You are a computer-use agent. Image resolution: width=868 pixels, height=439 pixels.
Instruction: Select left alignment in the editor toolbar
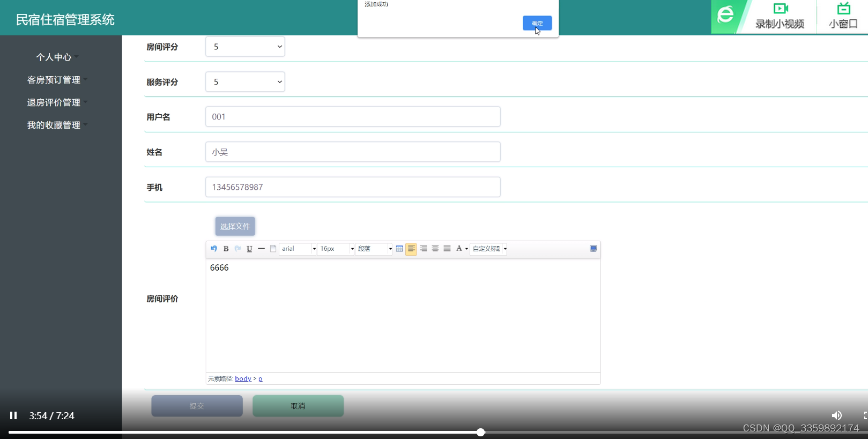(x=411, y=249)
